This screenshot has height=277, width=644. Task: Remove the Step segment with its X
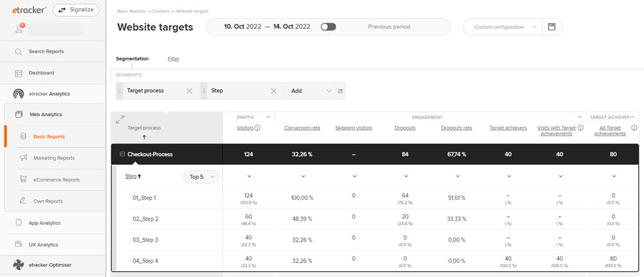tap(274, 91)
